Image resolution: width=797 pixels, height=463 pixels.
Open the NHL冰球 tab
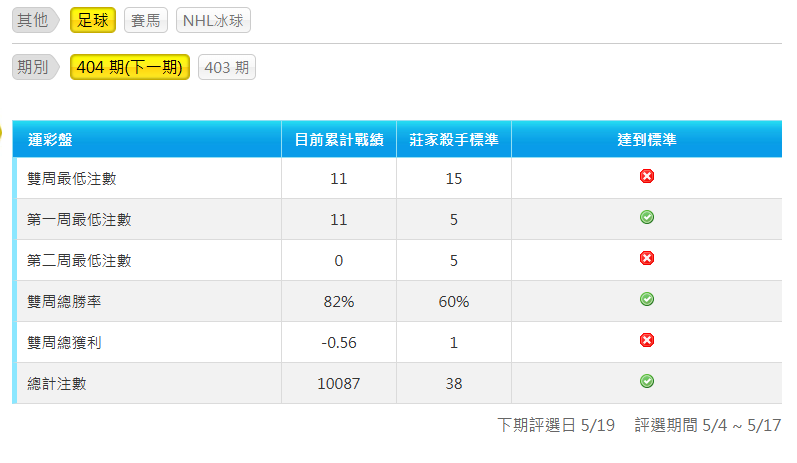[213, 20]
